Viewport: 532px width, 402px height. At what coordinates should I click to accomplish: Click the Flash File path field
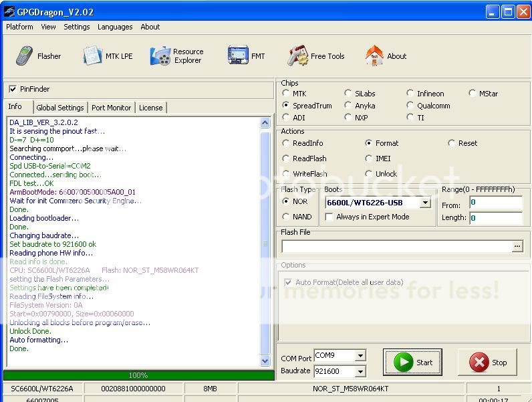(396, 246)
